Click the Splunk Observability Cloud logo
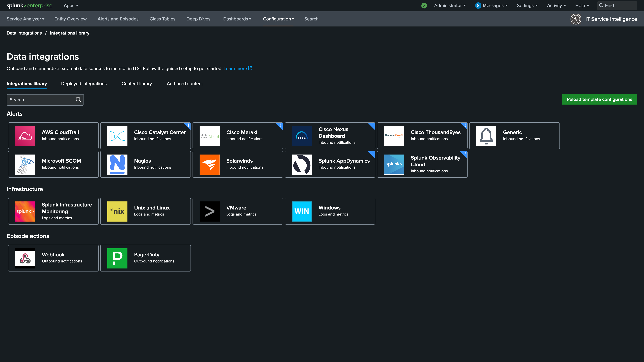Image resolution: width=644 pixels, height=362 pixels. pos(394,164)
